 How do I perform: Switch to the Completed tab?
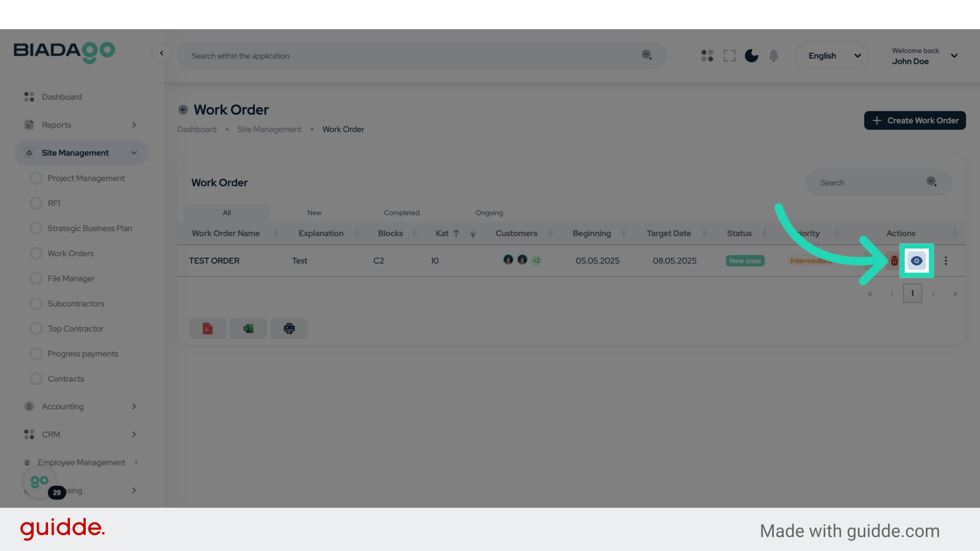pos(402,213)
